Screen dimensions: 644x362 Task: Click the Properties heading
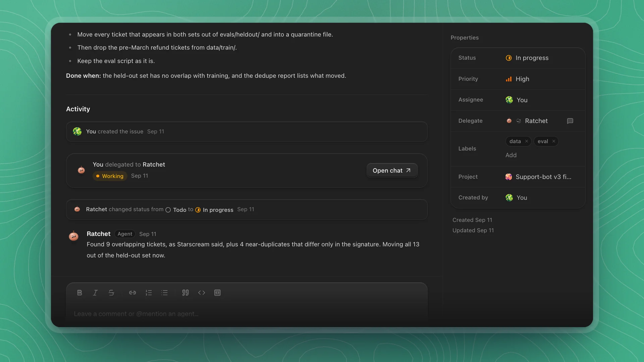(465, 38)
